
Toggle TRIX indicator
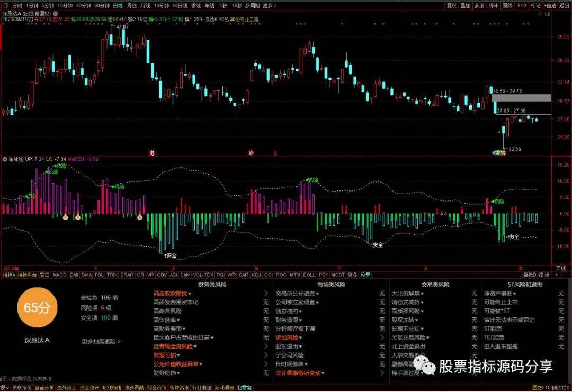(112, 275)
